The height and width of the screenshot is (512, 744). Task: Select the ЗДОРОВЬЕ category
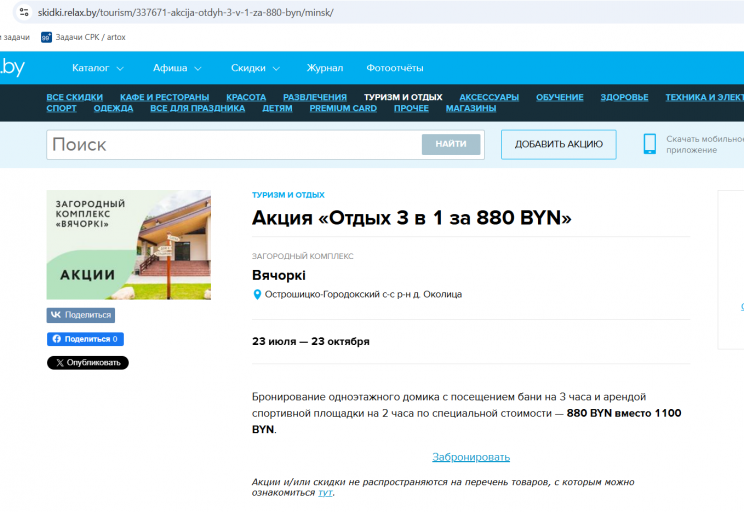coord(624,97)
